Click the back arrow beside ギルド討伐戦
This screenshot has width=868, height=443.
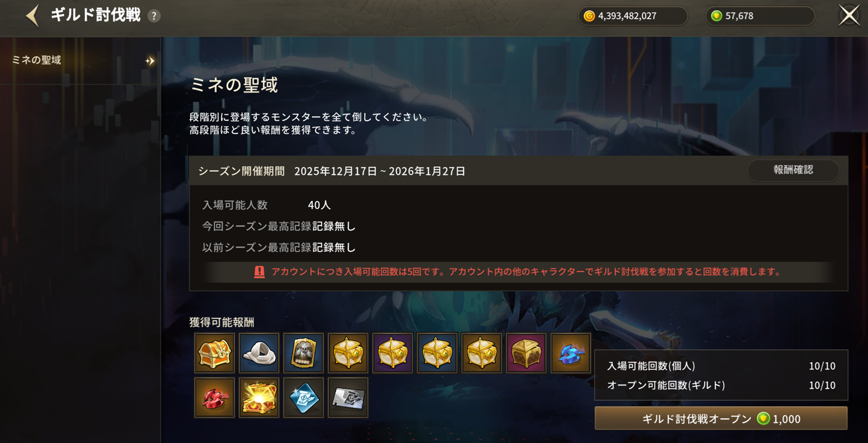point(33,16)
